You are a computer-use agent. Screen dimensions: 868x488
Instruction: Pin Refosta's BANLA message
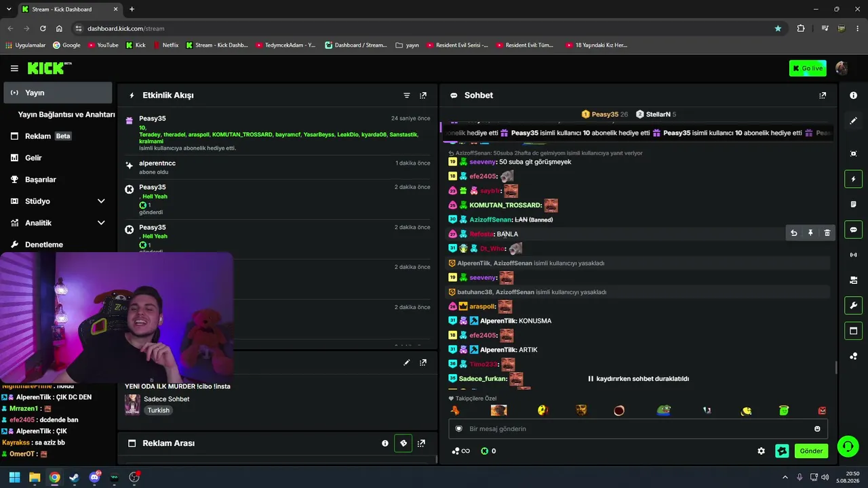pyautogui.click(x=810, y=233)
